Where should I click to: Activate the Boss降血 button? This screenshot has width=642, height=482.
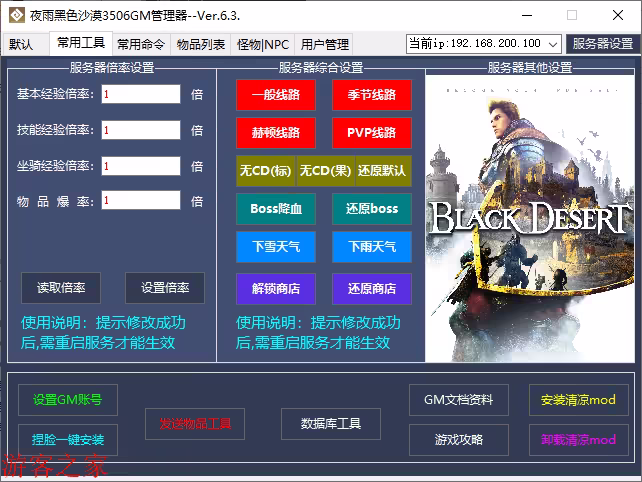tap(275, 209)
